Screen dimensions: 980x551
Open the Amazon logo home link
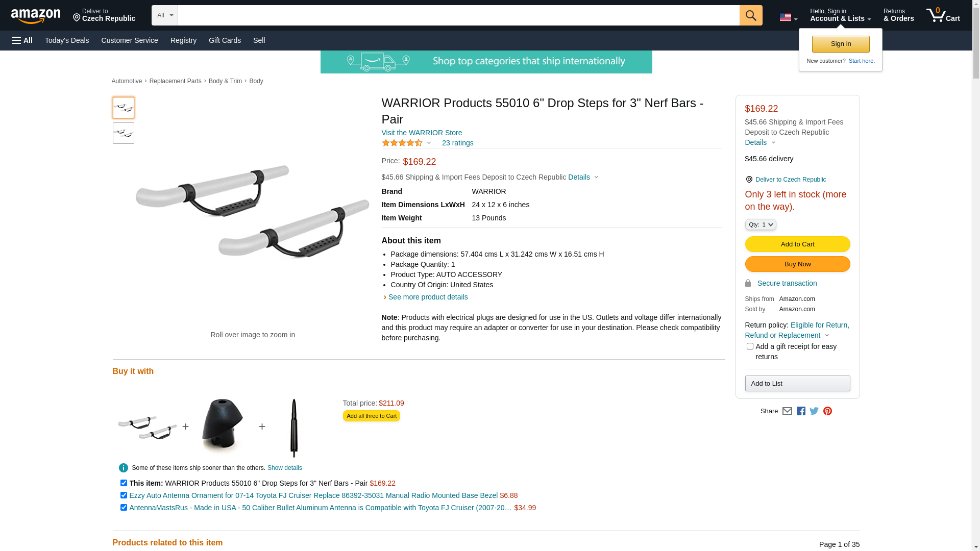[x=36, y=16]
